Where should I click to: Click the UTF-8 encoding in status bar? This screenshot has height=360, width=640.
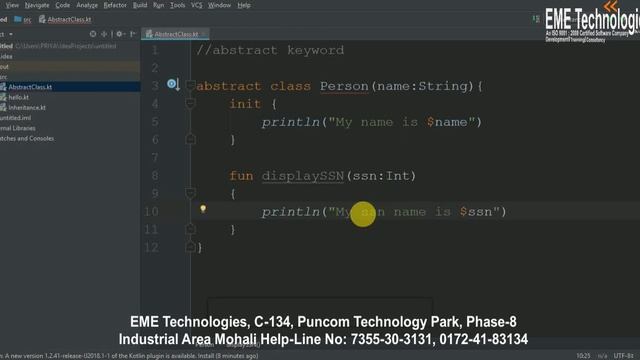623,356
